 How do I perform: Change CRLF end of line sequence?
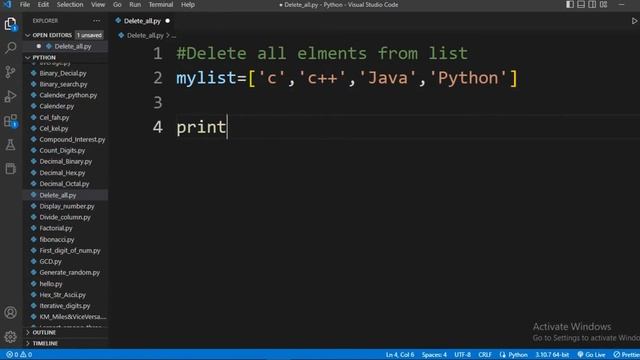coord(485,355)
